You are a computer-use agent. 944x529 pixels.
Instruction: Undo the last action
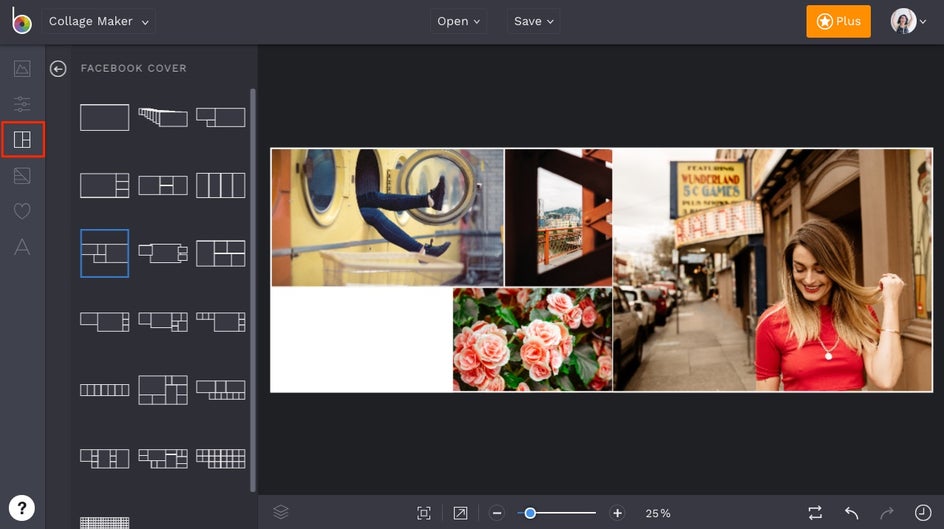851,513
